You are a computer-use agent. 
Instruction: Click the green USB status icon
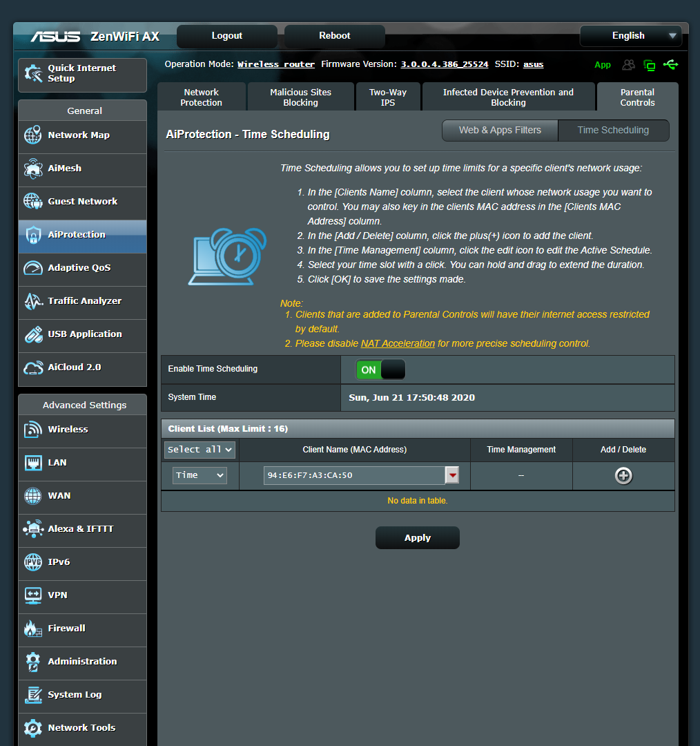click(671, 64)
